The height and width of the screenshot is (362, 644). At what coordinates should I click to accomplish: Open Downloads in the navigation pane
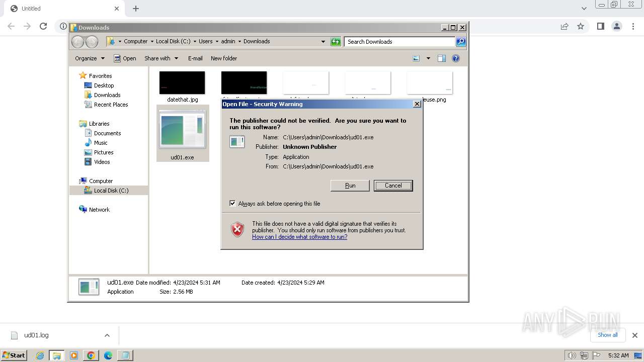pyautogui.click(x=107, y=95)
